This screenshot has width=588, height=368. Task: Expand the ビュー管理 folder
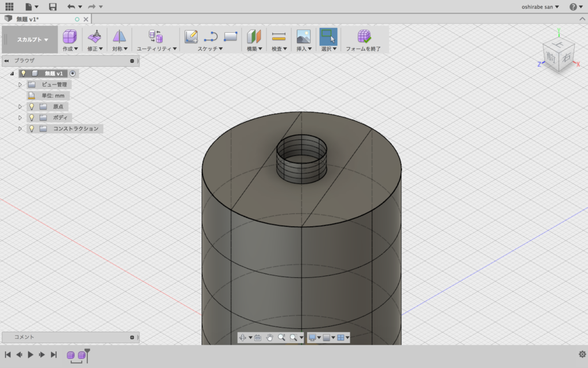(x=20, y=85)
